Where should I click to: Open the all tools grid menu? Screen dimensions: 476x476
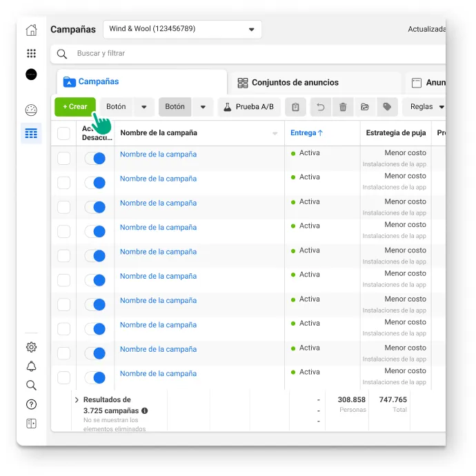pyautogui.click(x=31, y=53)
